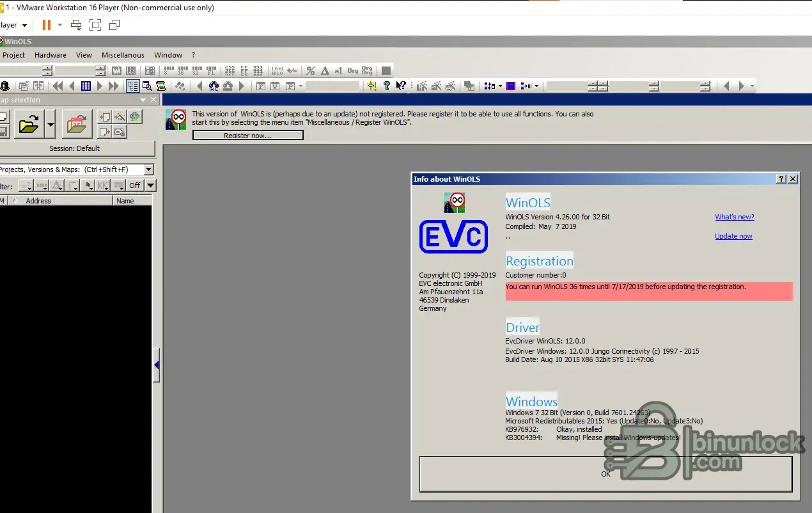Click the scroll script icon in toolbar
This screenshot has width=812, height=513.
point(161,86)
